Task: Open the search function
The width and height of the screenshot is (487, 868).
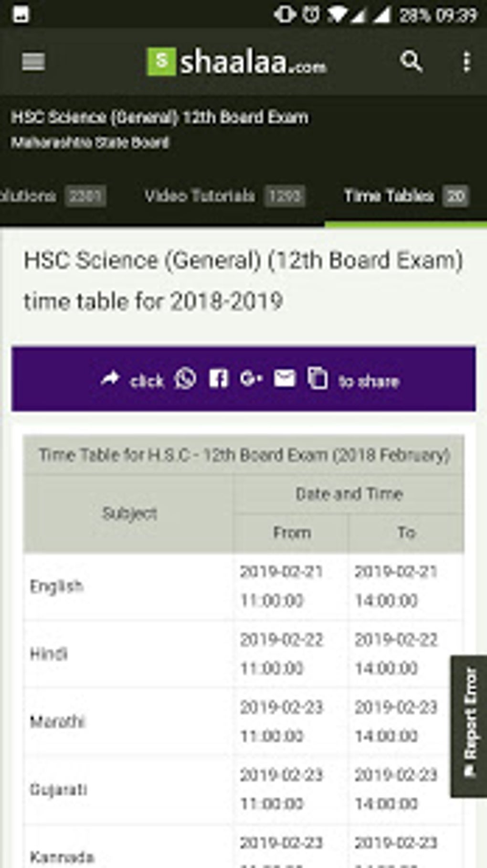Action: click(x=412, y=62)
